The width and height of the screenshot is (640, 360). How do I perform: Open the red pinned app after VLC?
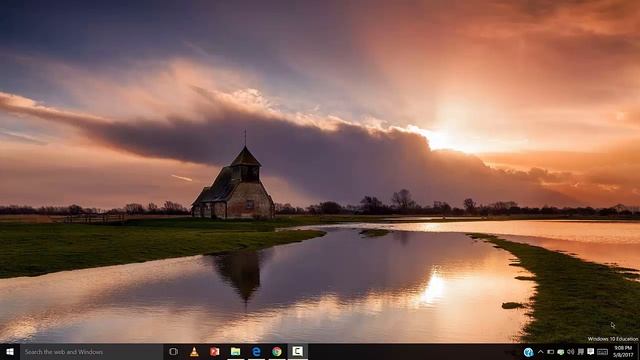[x=215, y=352]
